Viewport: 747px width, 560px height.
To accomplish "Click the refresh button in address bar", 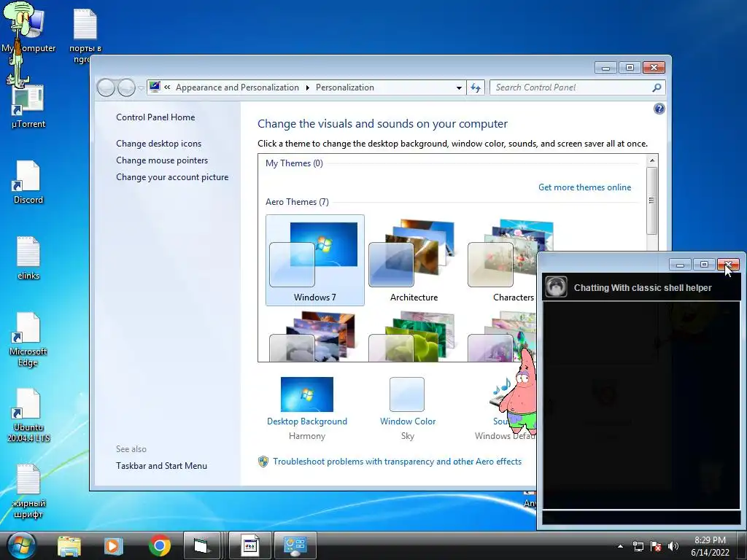I will 476,87.
